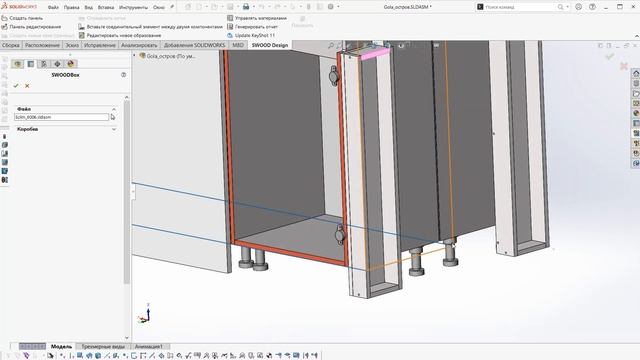Confirm SWOODBox with green checkmark
The width and height of the screenshot is (640, 360).
click(x=16, y=86)
